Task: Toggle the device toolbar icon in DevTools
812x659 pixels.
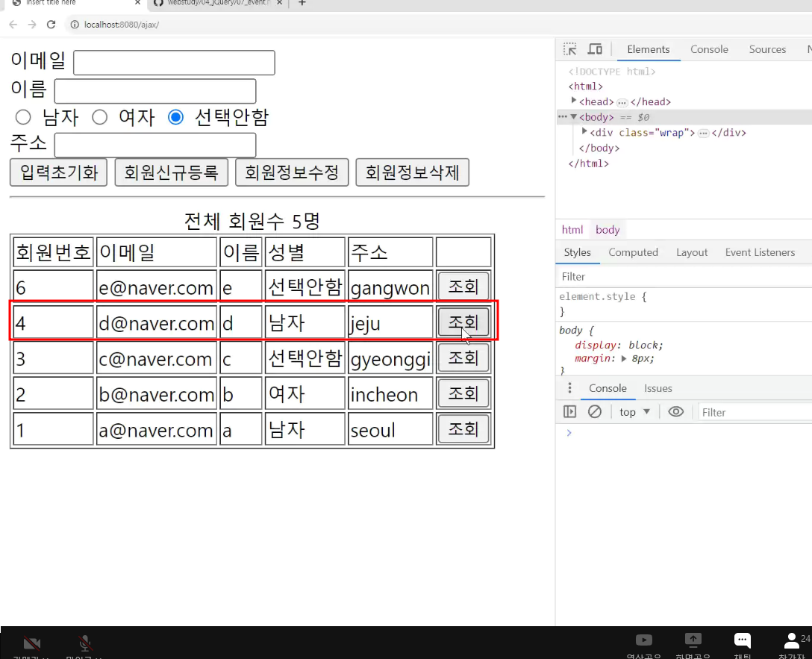Action: tap(595, 49)
